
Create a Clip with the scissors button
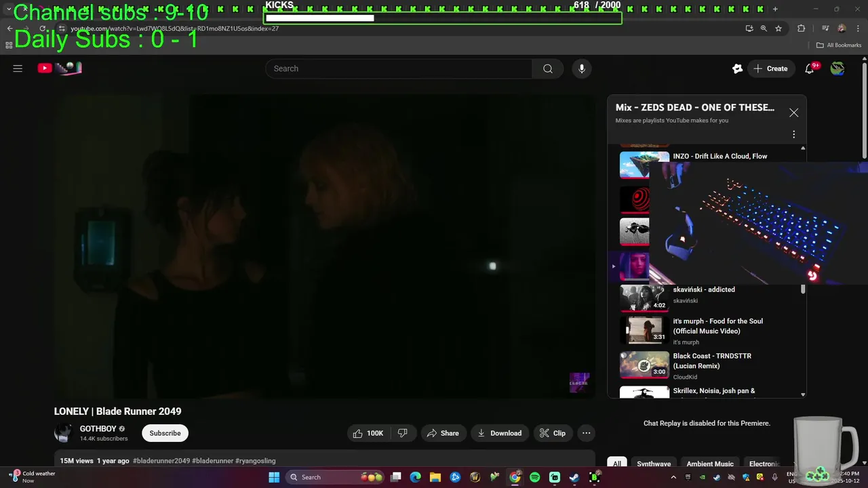click(553, 433)
